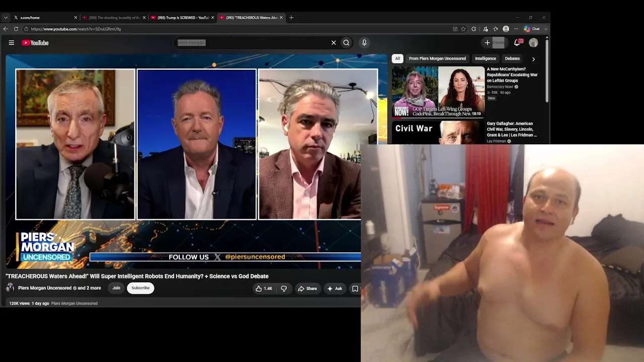
Task: Close the 'TREACHEROUS Waters Ahead' tab
Action: [281, 18]
